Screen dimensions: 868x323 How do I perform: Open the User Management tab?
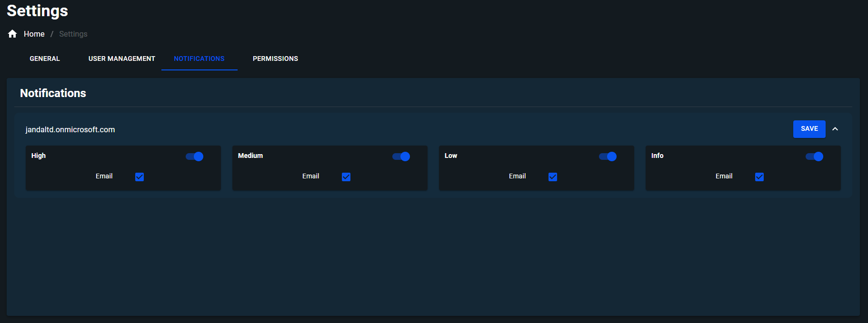pyautogui.click(x=122, y=59)
